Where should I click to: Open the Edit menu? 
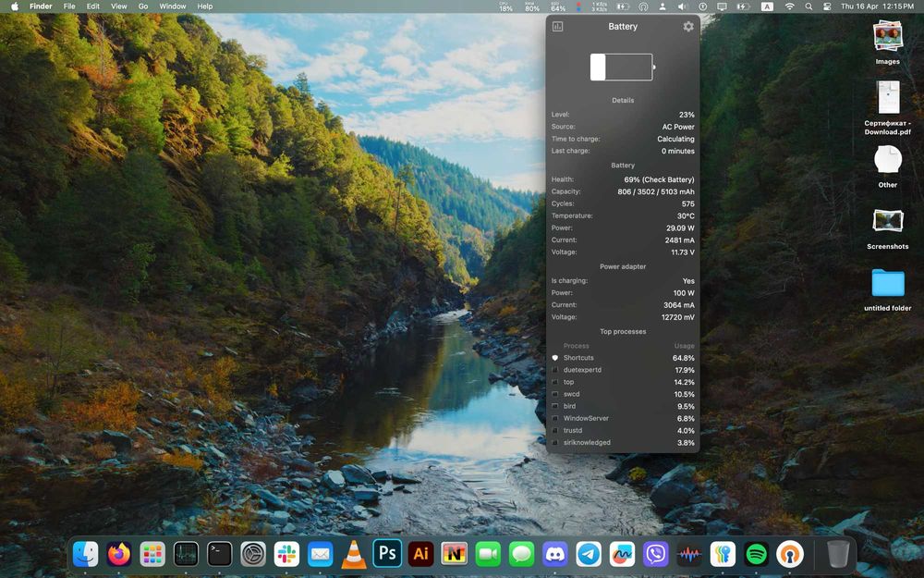[93, 6]
